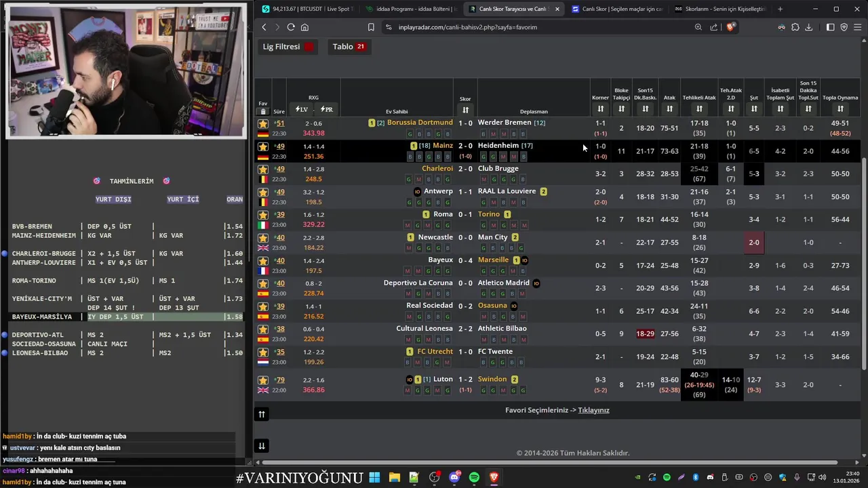Switch to the BTCUSDT Live Spot tab
This screenshot has height=488, width=868.
(307, 9)
